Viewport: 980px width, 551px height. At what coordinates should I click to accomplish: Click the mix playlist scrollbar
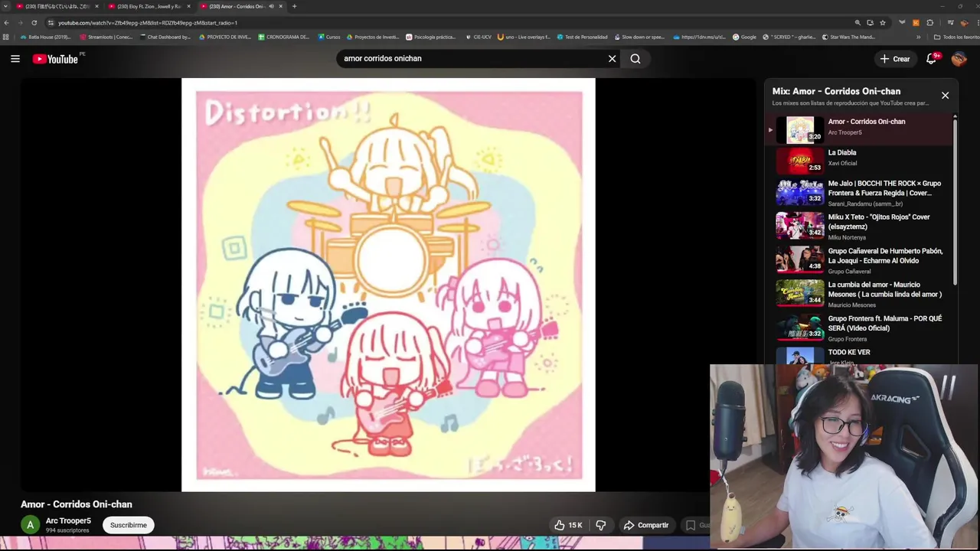click(955, 201)
